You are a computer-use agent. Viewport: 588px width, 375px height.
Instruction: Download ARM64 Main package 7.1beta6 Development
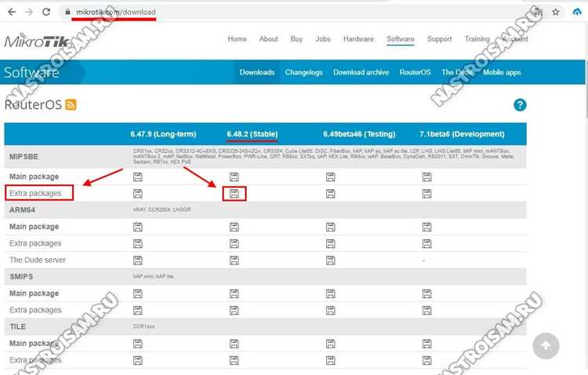426,227
